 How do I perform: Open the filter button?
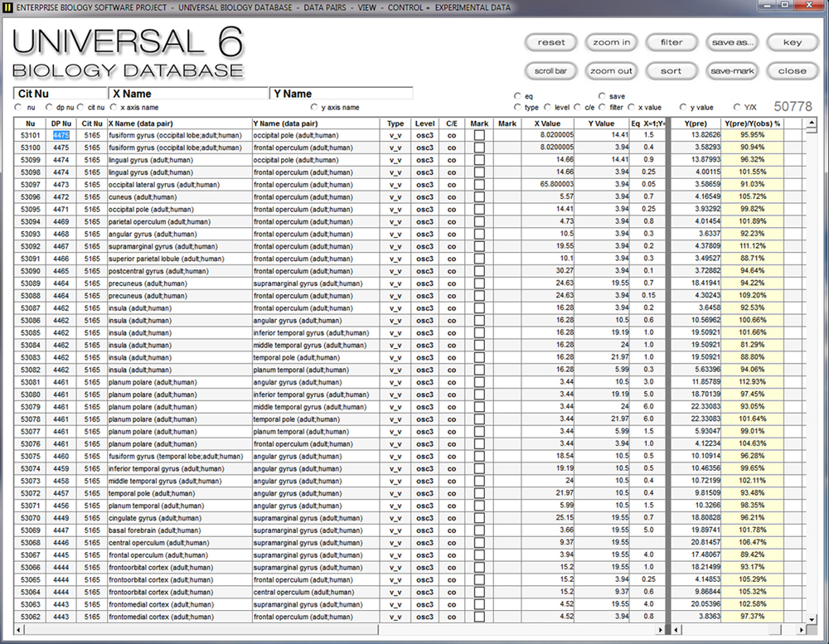pos(671,42)
